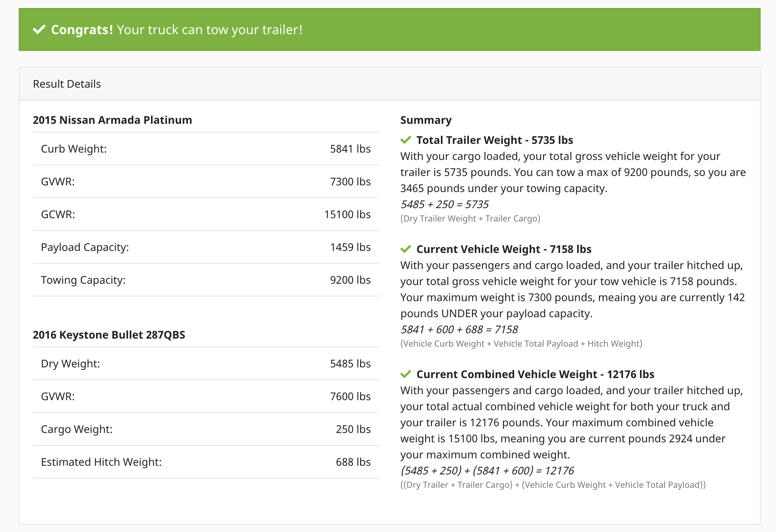
Task: Click the white checkmark in Congrats banner
Action: point(39,30)
